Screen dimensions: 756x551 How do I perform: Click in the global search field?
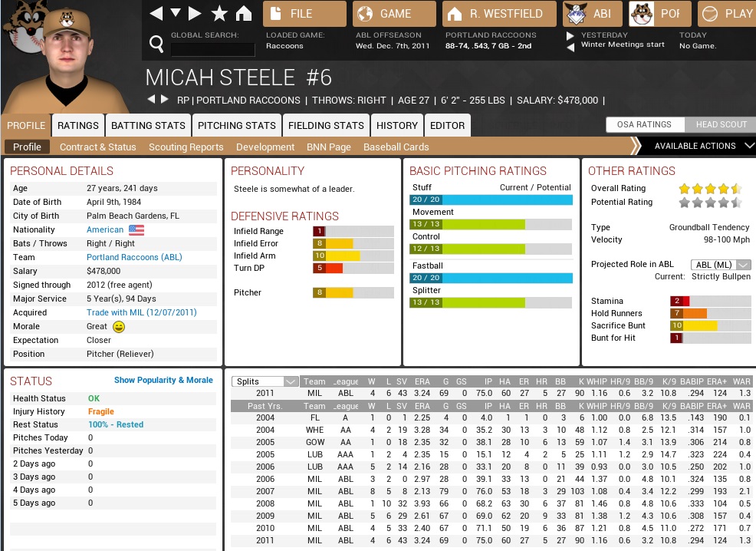(x=212, y=49)
